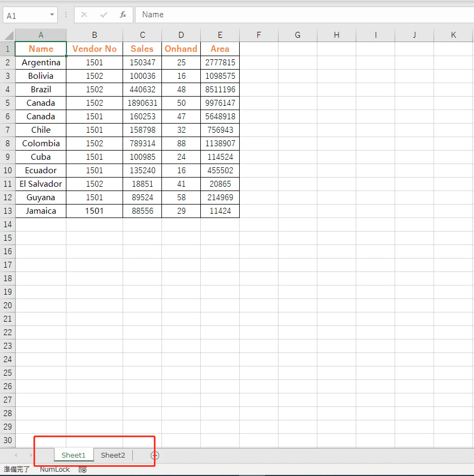The width and height of the screenshot is (474, 476).
Task: Click the Enter checkmark icon in formula bar
Action: (x=104, y=15)
